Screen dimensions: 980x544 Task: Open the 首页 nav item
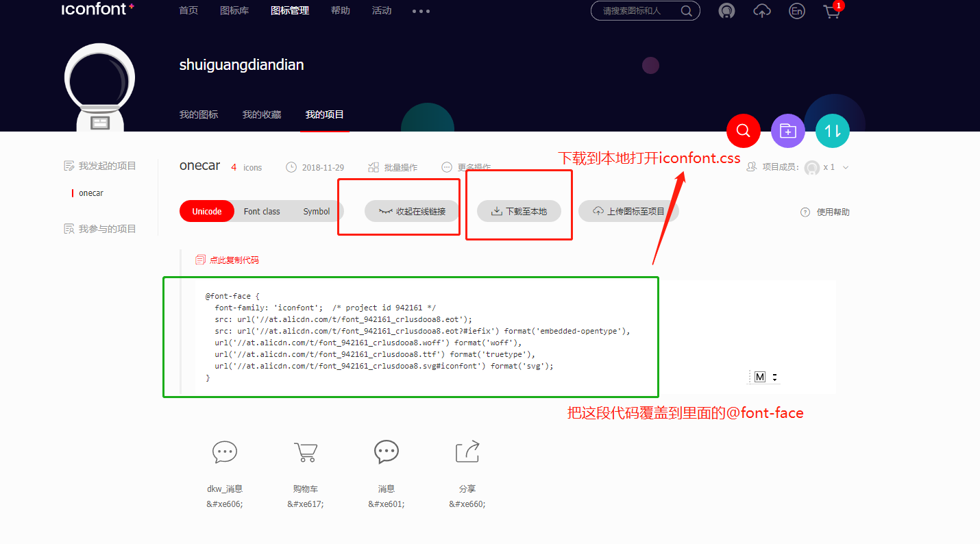[188, 10]
